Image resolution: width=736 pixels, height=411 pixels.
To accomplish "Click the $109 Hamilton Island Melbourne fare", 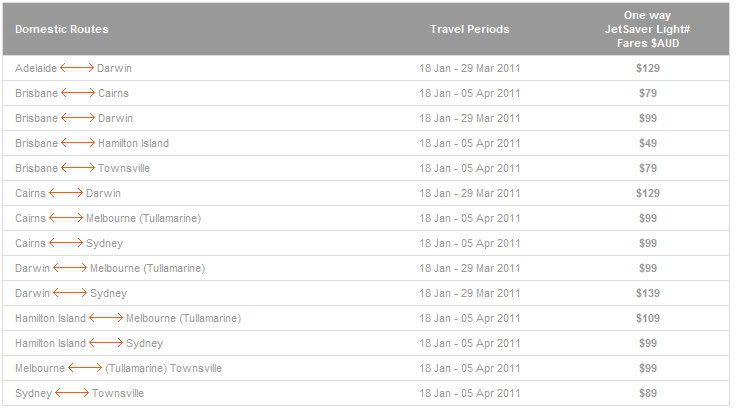I will [x=648, y=318].
